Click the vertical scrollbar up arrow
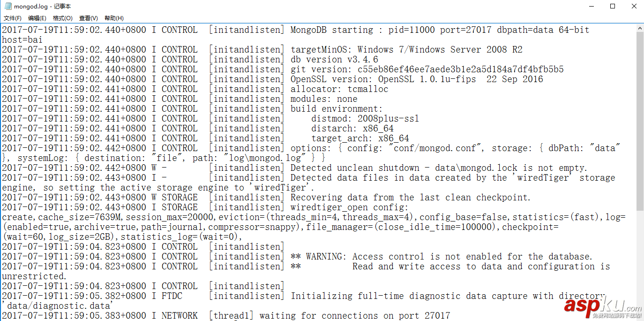Screen dimensions: 644x321 [640, 29]
